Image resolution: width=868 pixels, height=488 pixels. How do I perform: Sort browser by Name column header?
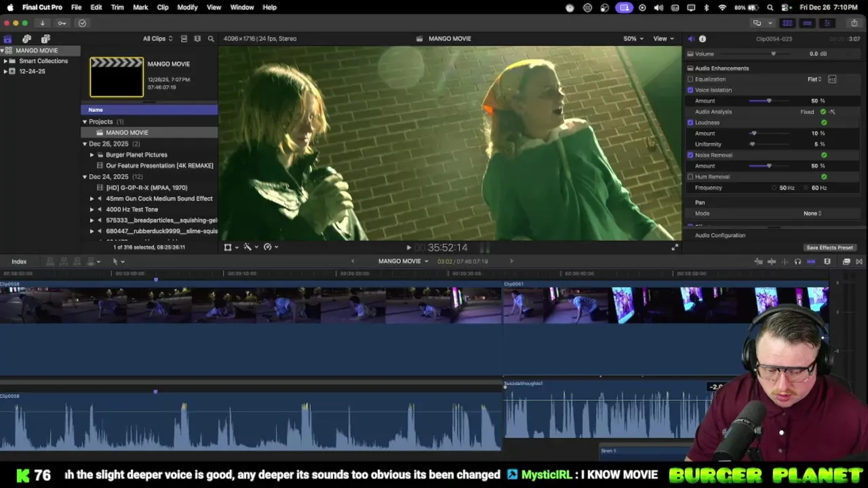coord(149,110)
